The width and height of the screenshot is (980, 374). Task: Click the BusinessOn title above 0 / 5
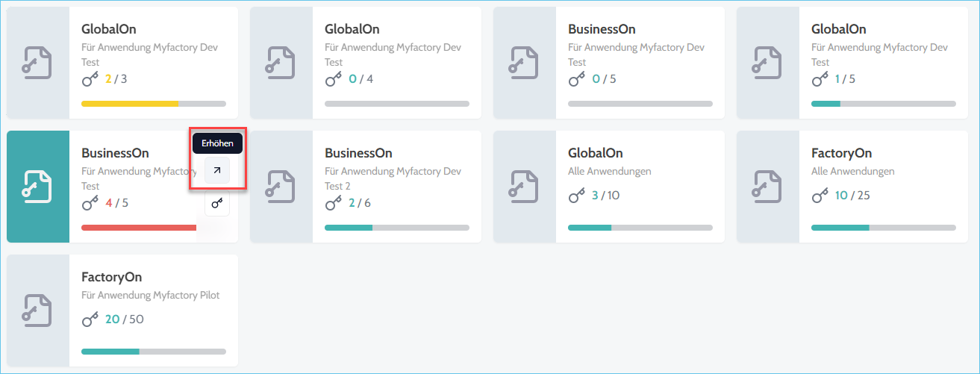click(602, 29)
